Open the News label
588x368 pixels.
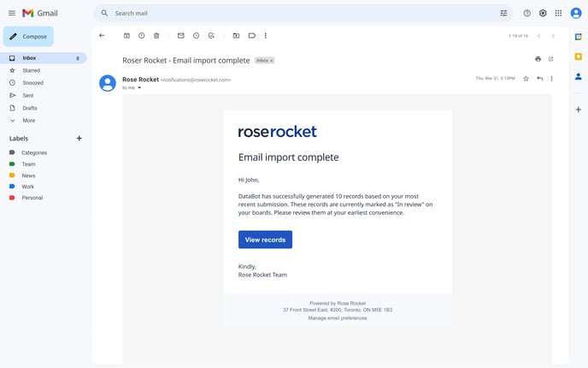[x=28, y=175]
